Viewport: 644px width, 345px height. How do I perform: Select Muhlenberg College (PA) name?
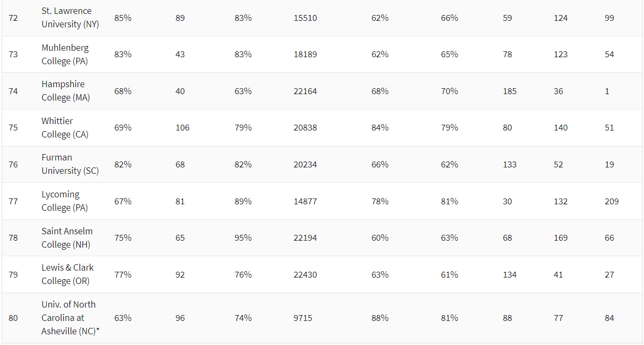pyautogui.click(x=65, y=55)
